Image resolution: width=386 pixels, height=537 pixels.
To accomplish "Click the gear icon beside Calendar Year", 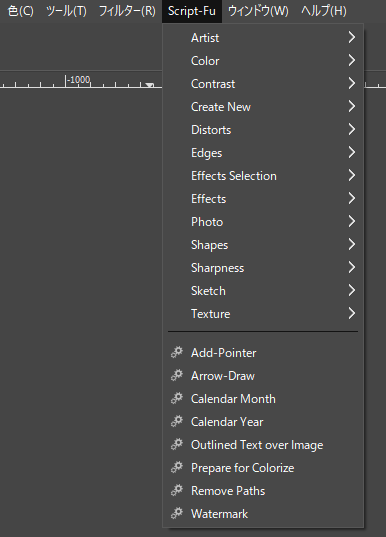I will click(x=177, y=421).
